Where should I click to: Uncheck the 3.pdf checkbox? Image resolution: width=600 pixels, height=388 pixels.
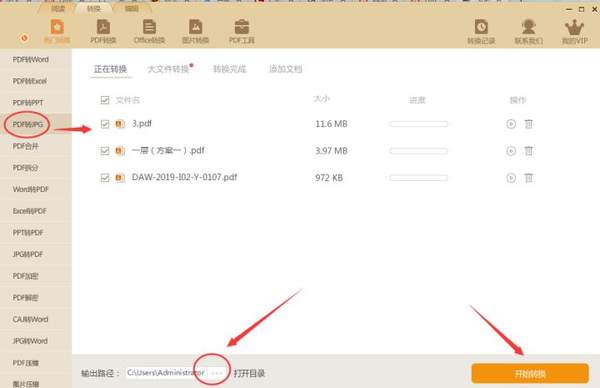[105, 124]
